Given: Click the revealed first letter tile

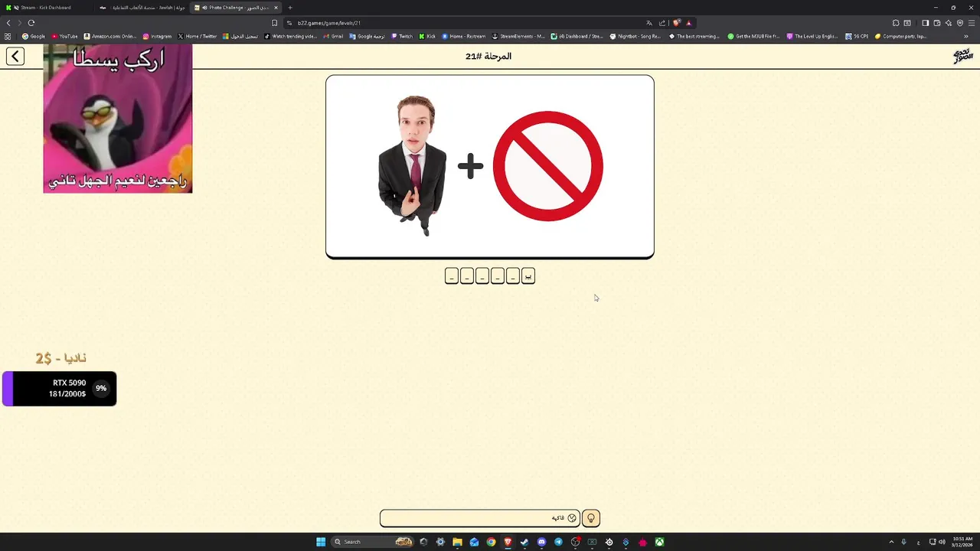Looking at the screenshot, I should pyautogui.click(x=528, y=275).
